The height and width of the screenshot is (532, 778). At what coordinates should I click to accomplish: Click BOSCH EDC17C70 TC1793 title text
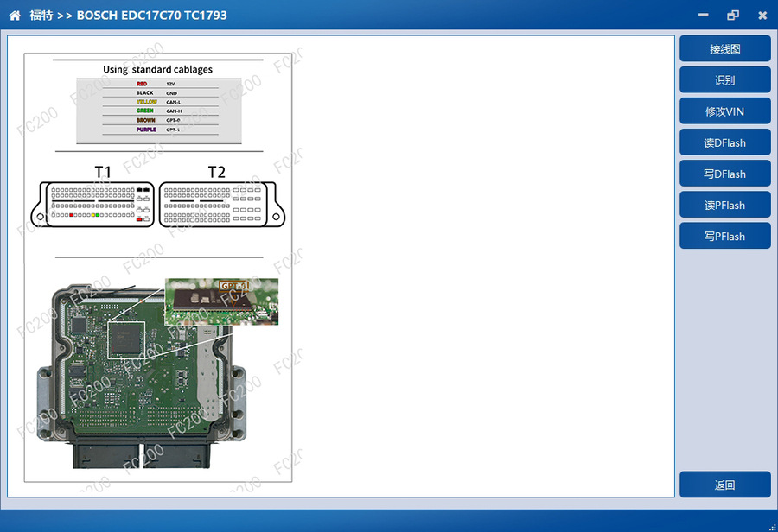click(x=152, y=16)
